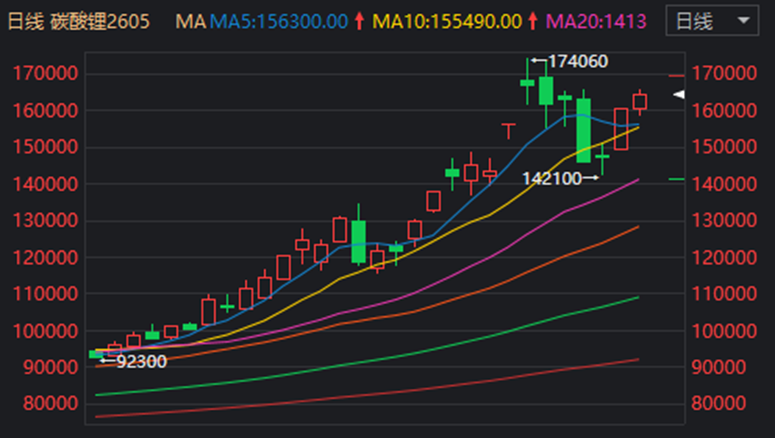Select the latest rightmost red candlestick
The width and height of the screenshot is (775, 438).
tap(640, 101)
